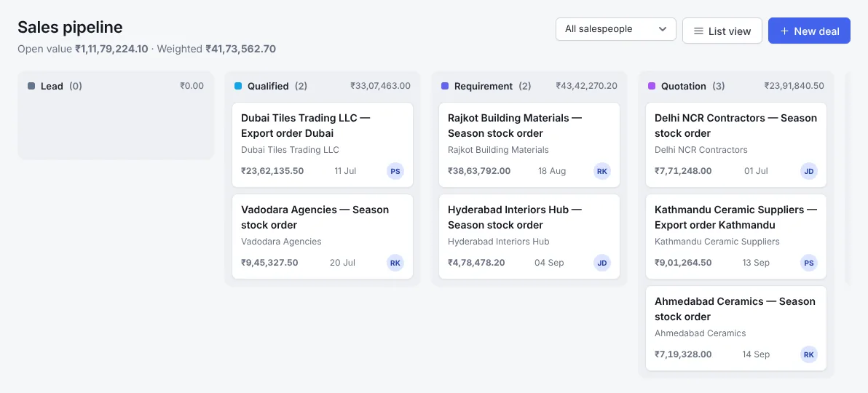Screen dimensions: 868x393
Task: Click the deal amount ₹23,62,135.50
Action: 272,171
